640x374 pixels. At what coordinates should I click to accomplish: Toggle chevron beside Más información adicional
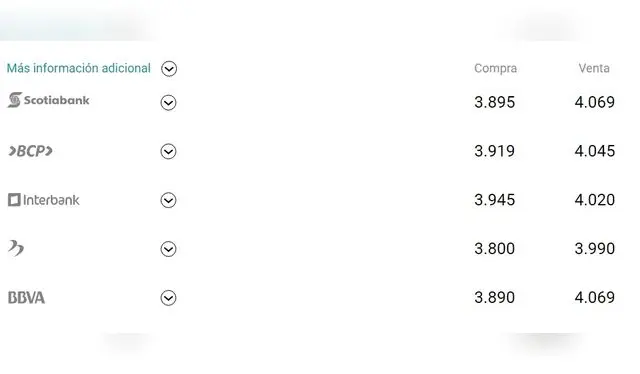click(169, 69)
